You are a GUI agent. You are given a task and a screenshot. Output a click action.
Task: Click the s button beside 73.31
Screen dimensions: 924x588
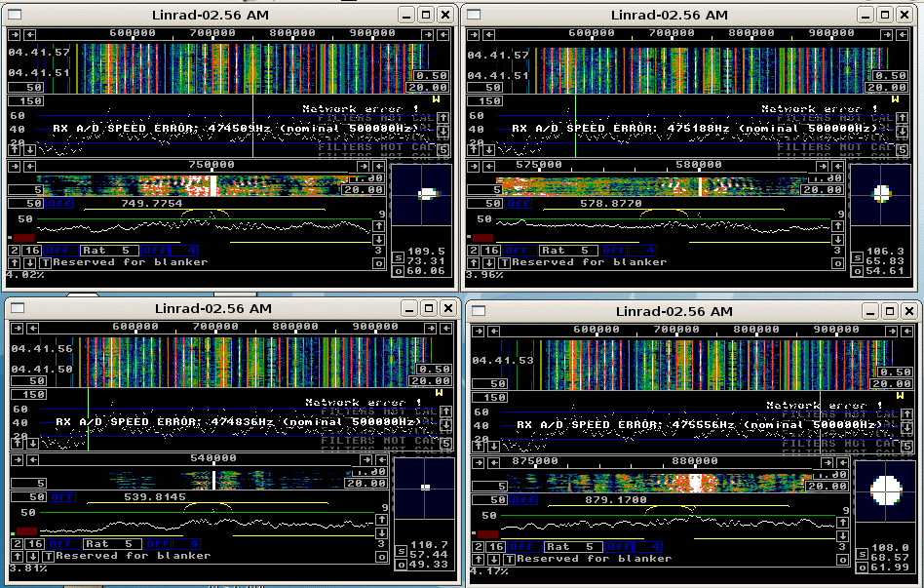coord(399,258)
